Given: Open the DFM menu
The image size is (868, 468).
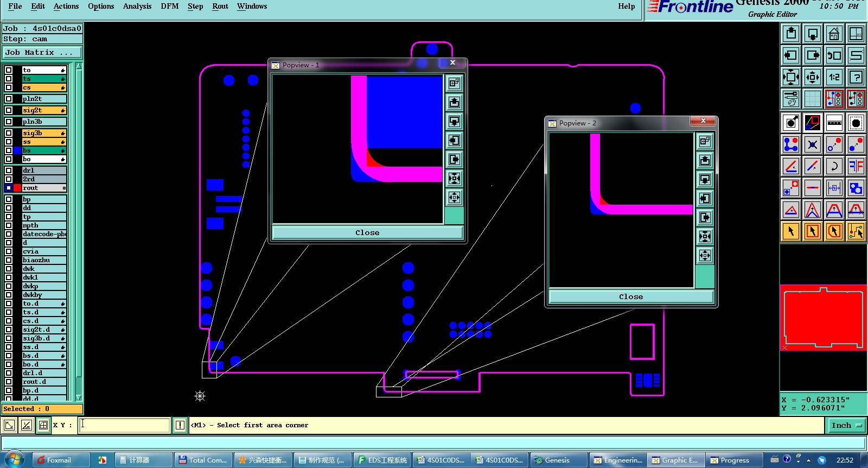Looking at the screenshot, I should coord(170,6).
